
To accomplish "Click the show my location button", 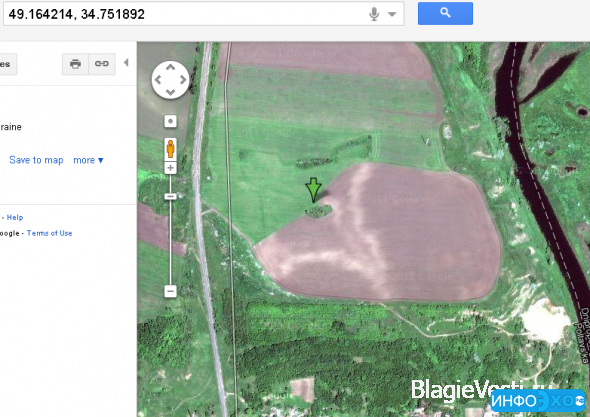I will 170,122.
